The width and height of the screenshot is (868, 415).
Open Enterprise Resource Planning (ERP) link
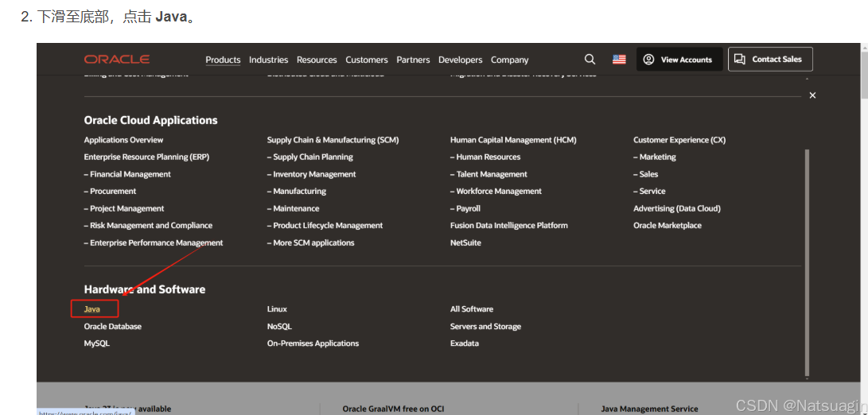point(146,157)
